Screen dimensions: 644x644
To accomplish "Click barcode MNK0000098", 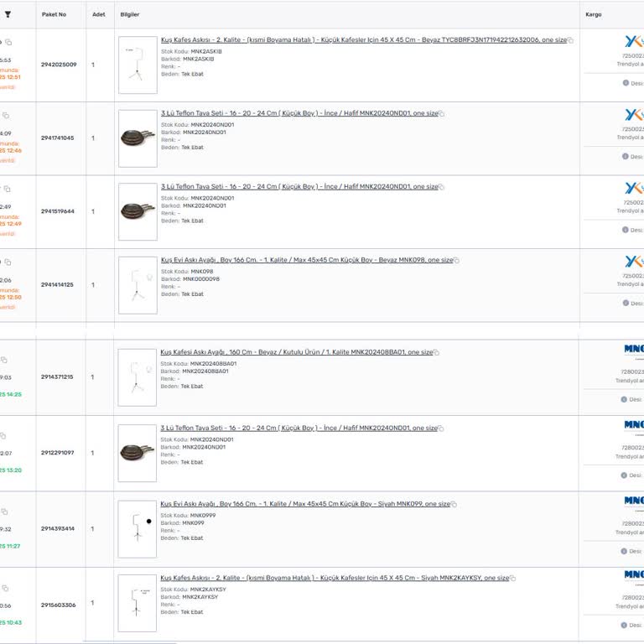I will coord(201,279).
